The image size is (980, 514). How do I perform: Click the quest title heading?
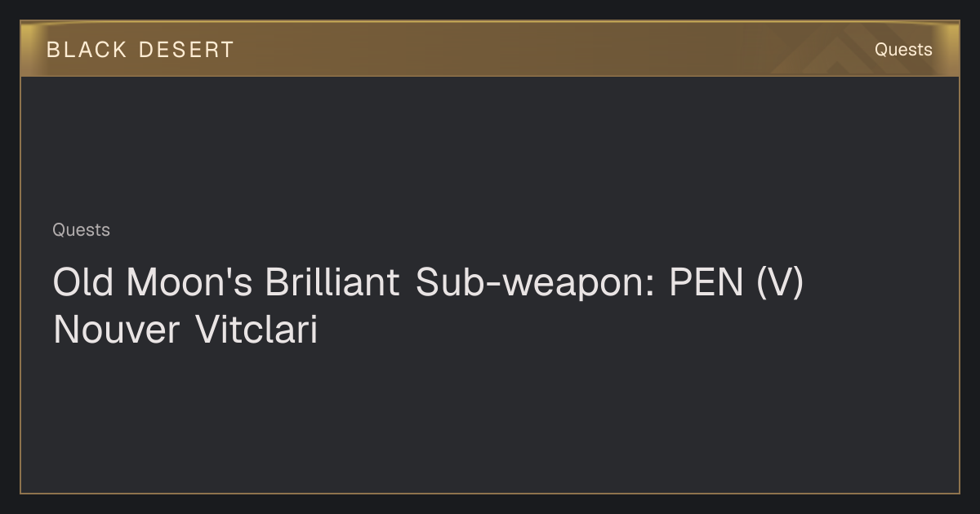tap(428, 306)
